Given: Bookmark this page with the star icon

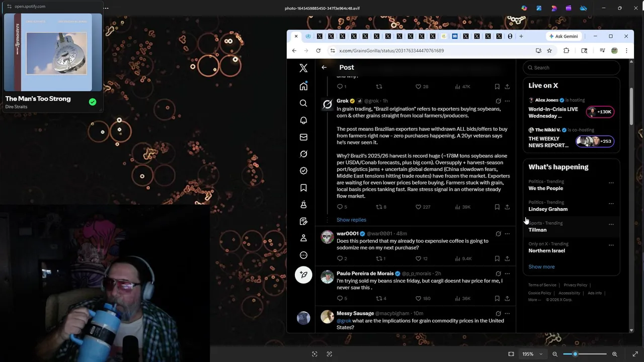Looking at the screenshot, I should coord(549,50).
